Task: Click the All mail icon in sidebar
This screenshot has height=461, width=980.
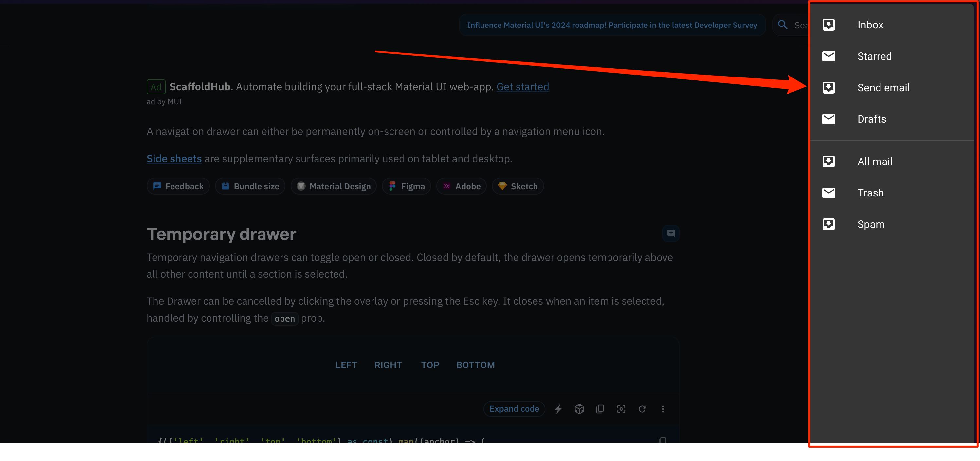Action: (x=828, y=161)
